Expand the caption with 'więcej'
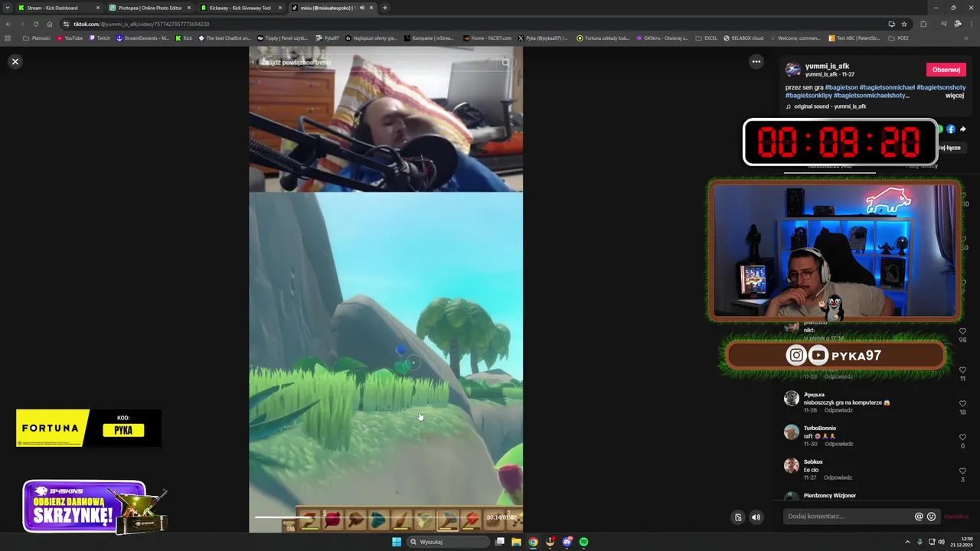Viewport: 980px width, 551px height. tap(955, 96)
